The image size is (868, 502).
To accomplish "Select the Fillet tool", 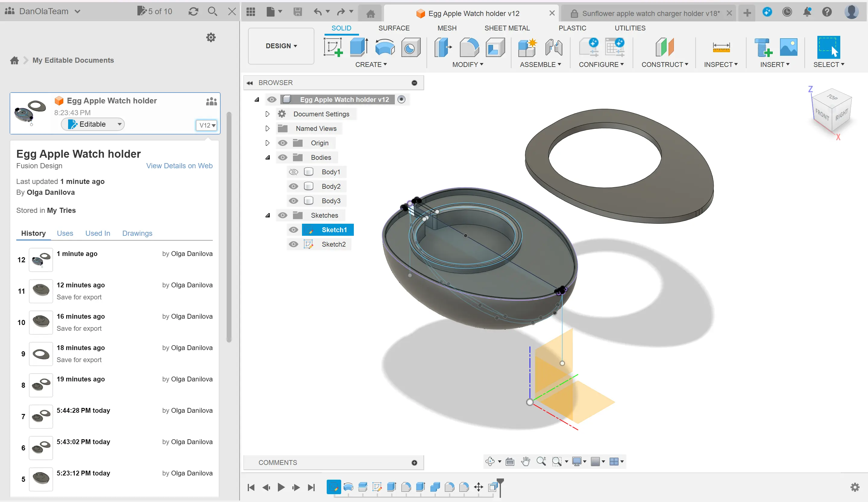I will click(469, 48).
